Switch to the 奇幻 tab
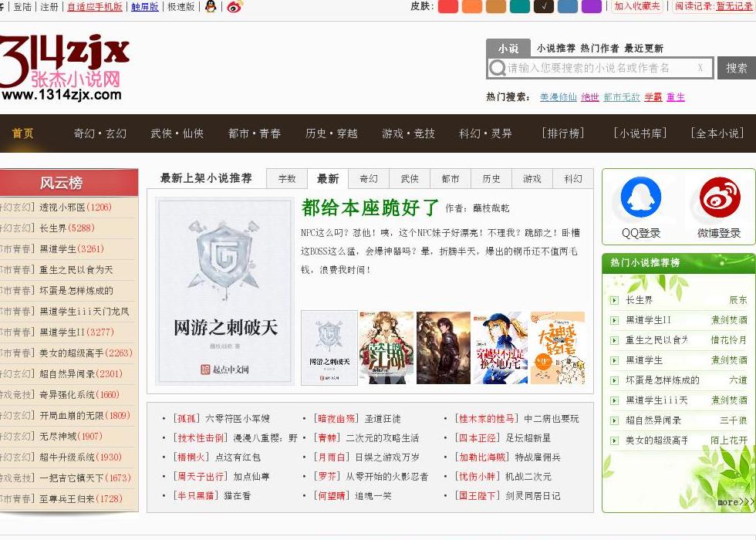Screen dimensions: 756x540 click(369, 179)
